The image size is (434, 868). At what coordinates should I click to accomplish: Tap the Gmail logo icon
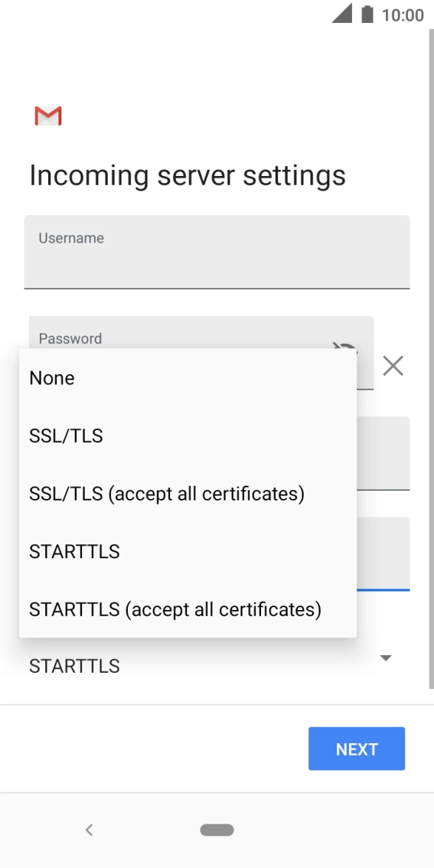48,116
